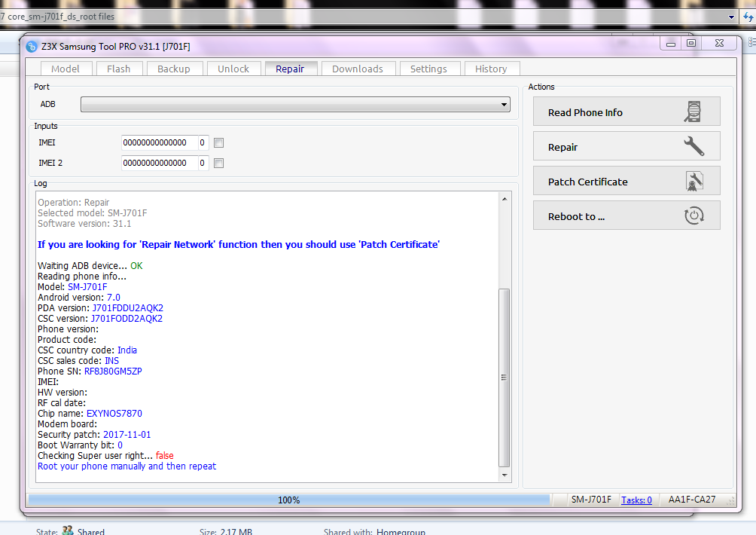Click the wrench icon on Repair button
This screenshot has width=756, height=535.
[694, 146]
